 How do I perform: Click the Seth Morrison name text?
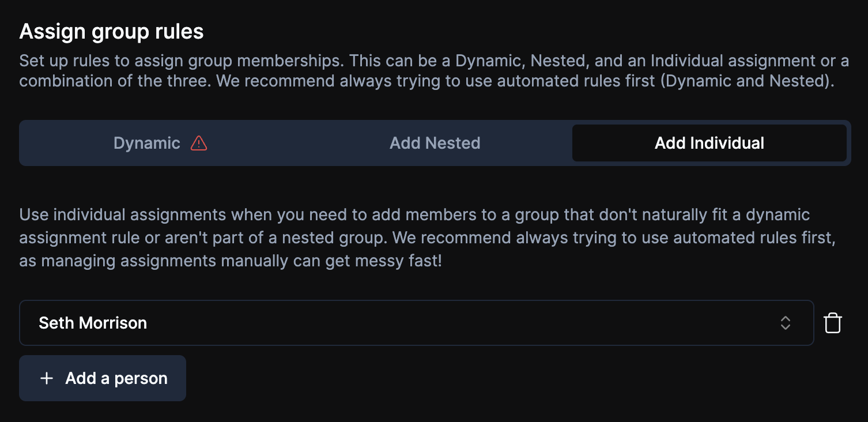coord(93,323)
